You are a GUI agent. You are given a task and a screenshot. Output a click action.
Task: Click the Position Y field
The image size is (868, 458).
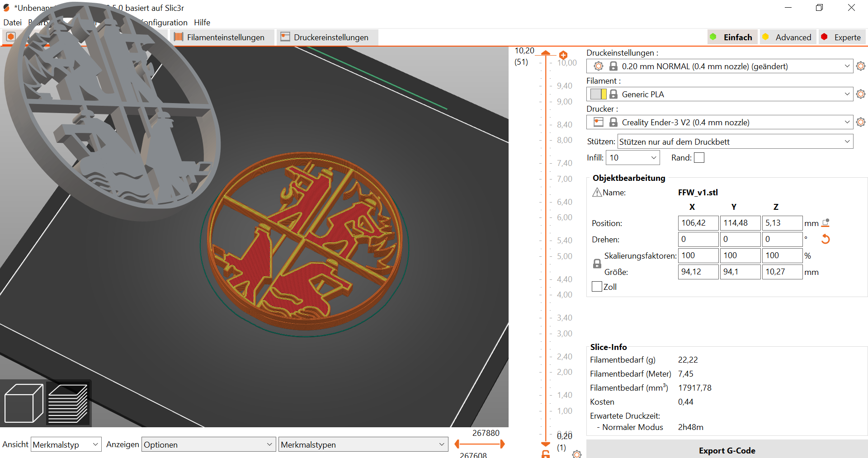click(740, 223)
